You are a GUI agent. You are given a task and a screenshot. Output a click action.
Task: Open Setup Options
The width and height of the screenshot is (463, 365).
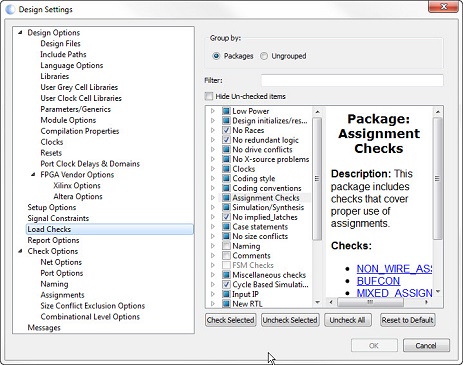[x=52, y=207]
